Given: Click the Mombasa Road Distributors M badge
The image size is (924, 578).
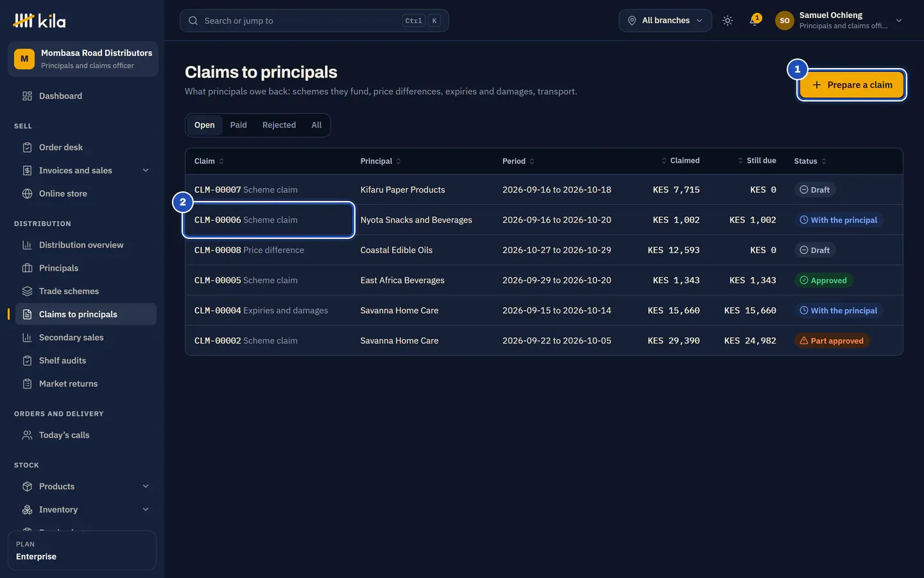Looking at the screenshot, I should (24, 59).
